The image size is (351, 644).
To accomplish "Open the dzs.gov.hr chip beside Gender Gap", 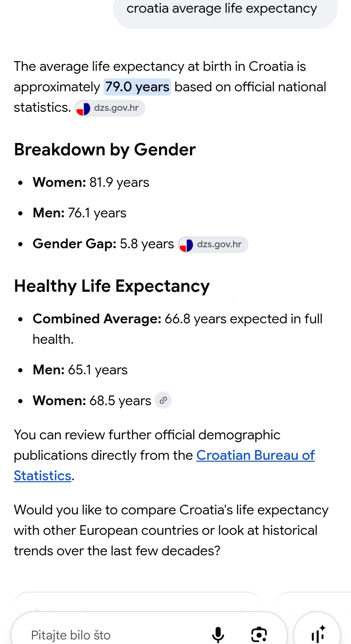I will pos(213,245).
